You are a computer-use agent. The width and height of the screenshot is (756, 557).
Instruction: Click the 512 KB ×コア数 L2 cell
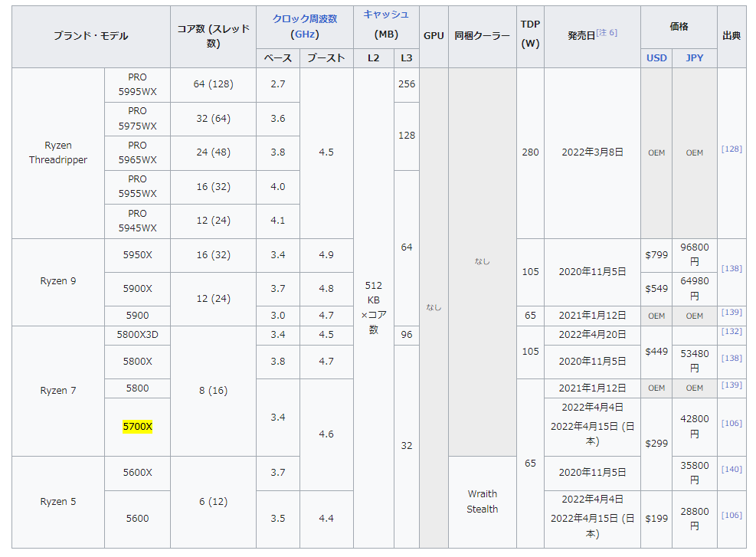pos(374,308)
